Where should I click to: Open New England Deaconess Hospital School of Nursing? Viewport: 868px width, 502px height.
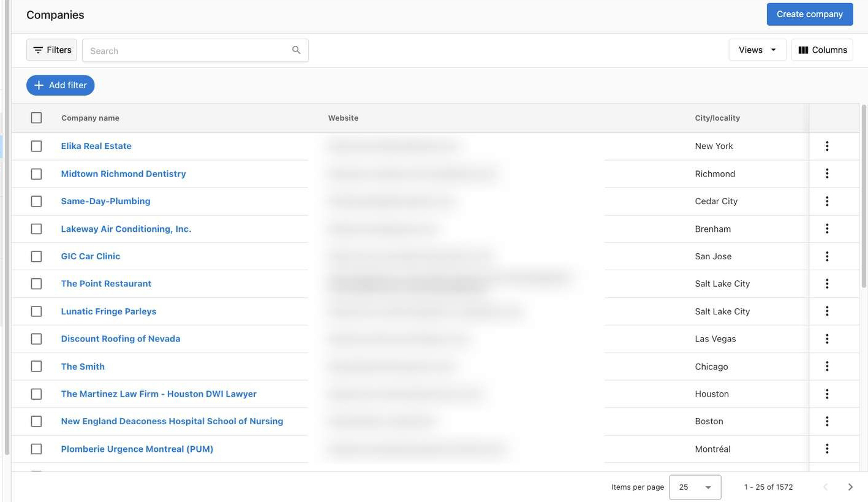point(172,421)
